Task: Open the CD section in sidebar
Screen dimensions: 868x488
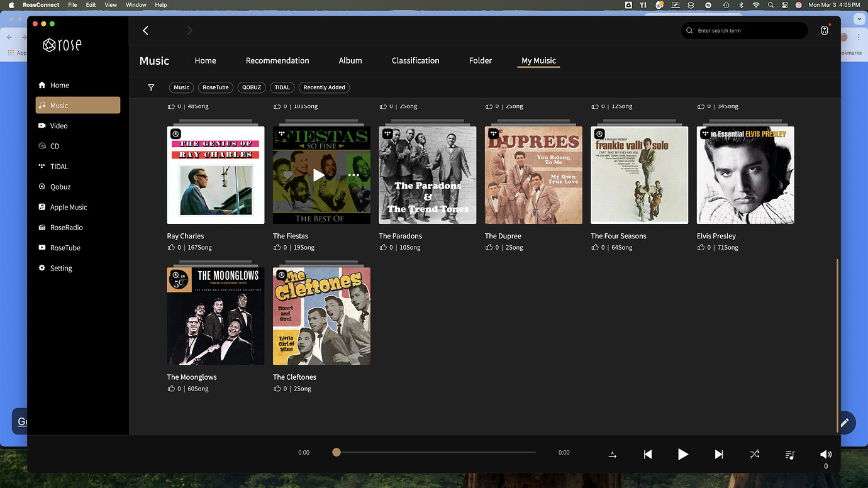Action: tap(77, 146)
